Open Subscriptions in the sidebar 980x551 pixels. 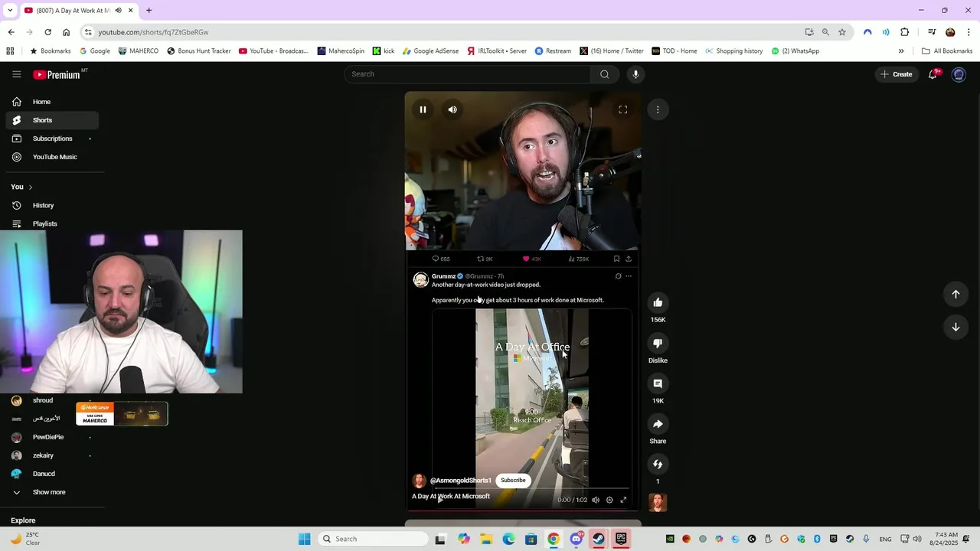tap(52, 139)
